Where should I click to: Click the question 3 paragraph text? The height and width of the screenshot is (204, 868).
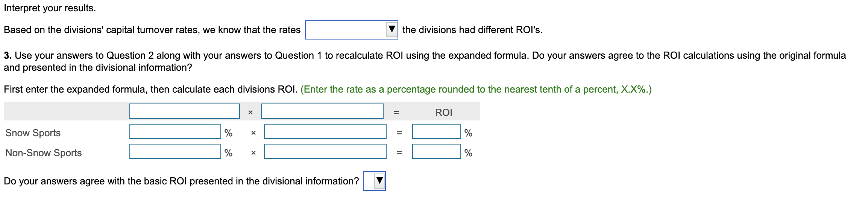point(425,61)
